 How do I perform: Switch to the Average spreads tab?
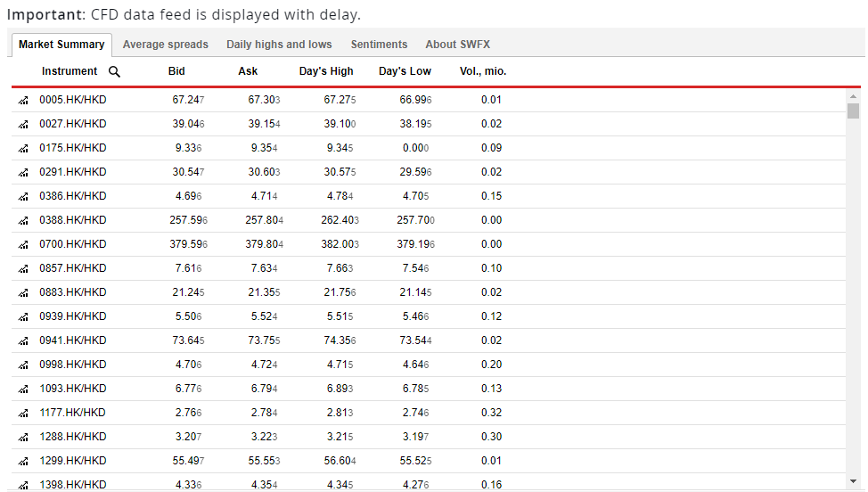[x=166, y=45]
